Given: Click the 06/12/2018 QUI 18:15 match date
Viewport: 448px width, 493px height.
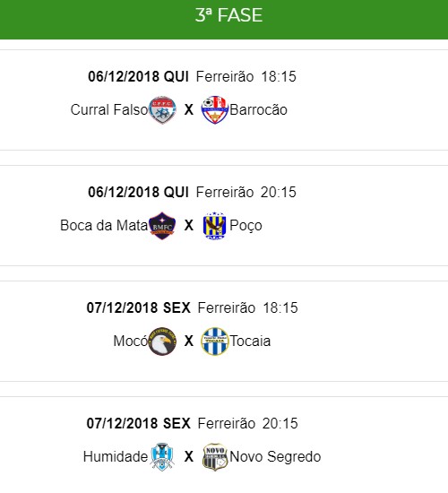Looking at the screenshot, I should coord(138,76).
